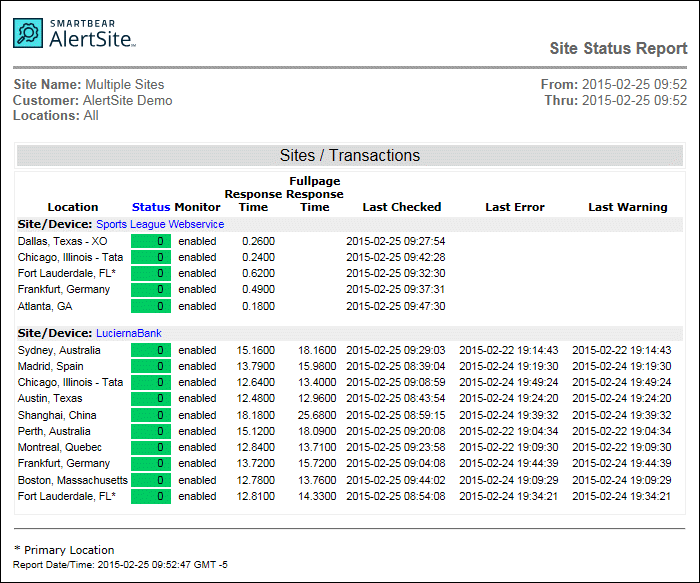Screen dimensions: 700x583
Task: Click response time 18.1800 for Shanghai
Action: pyautogui.click(x=256, y=415)
